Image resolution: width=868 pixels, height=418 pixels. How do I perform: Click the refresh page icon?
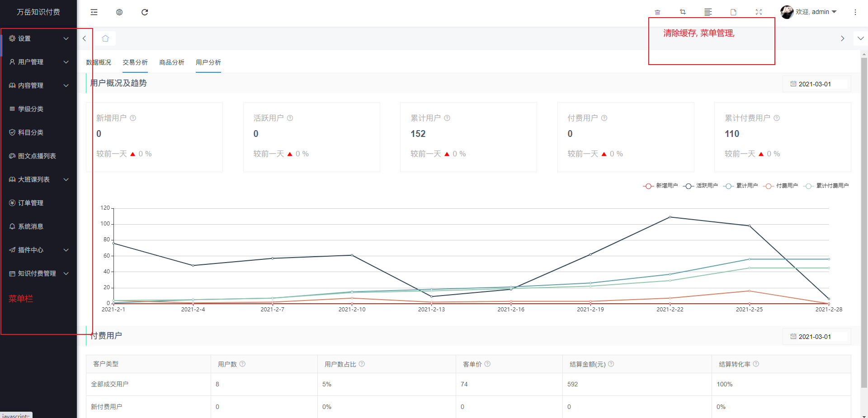[x=145, y=12]
